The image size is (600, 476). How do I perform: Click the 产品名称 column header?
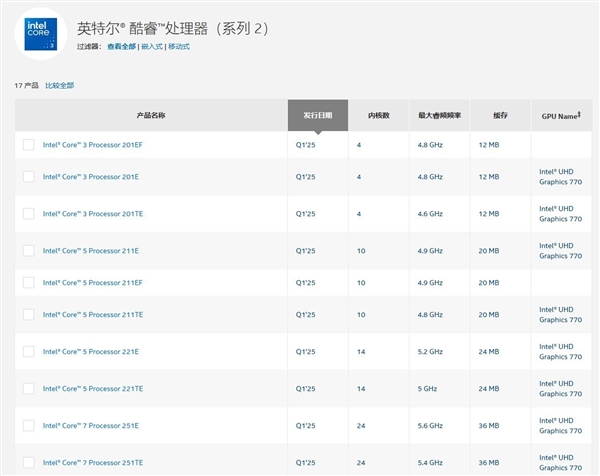[x=150, y=115]
